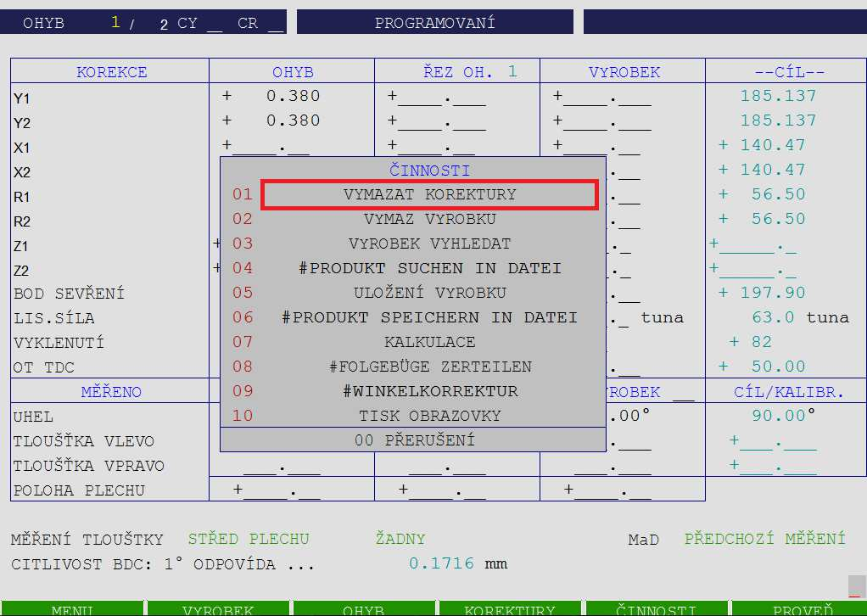The width and height of the screenshot is (867, 616).
Task: Click the LIS.SÍLA target 63.0 tuna
Action: click(x=800, y=317)
